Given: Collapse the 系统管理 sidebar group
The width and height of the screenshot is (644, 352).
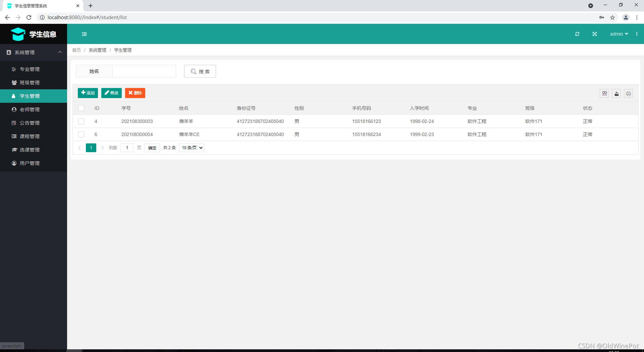Looking at the screenshot, I should click(x=34, y=52).
